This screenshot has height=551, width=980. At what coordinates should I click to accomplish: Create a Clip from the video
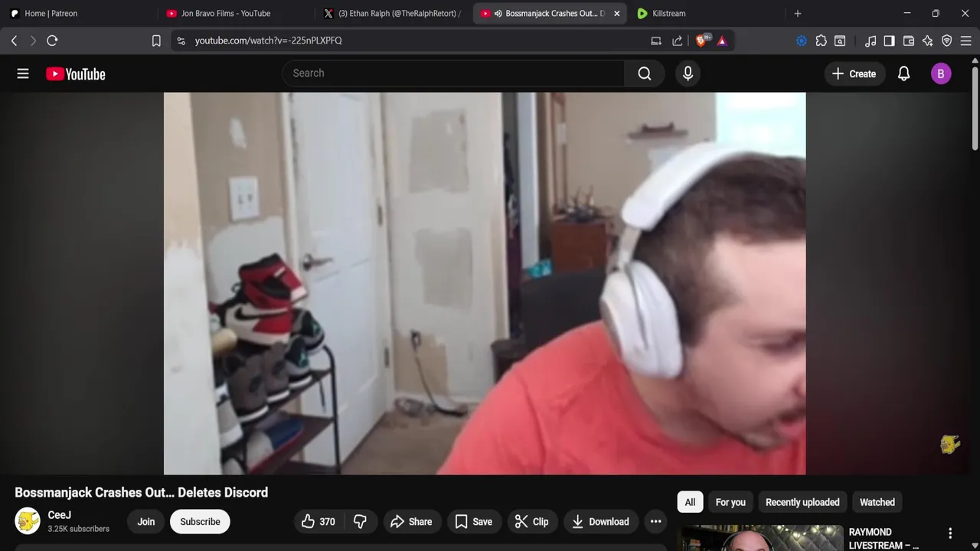tap(531, 522)
